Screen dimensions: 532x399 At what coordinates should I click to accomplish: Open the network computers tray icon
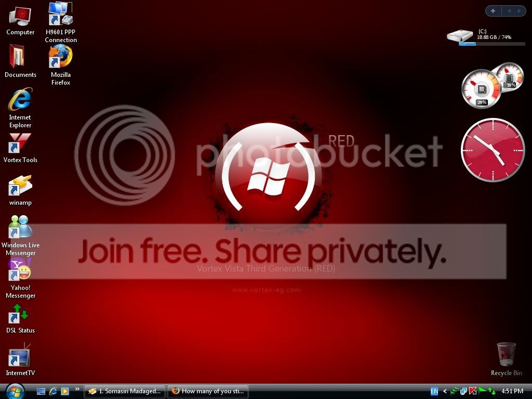(x=463, y=391)
